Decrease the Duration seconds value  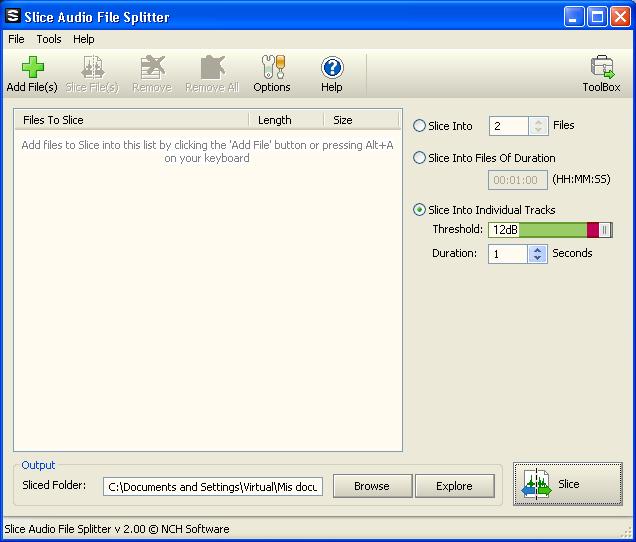click(537, 258)
